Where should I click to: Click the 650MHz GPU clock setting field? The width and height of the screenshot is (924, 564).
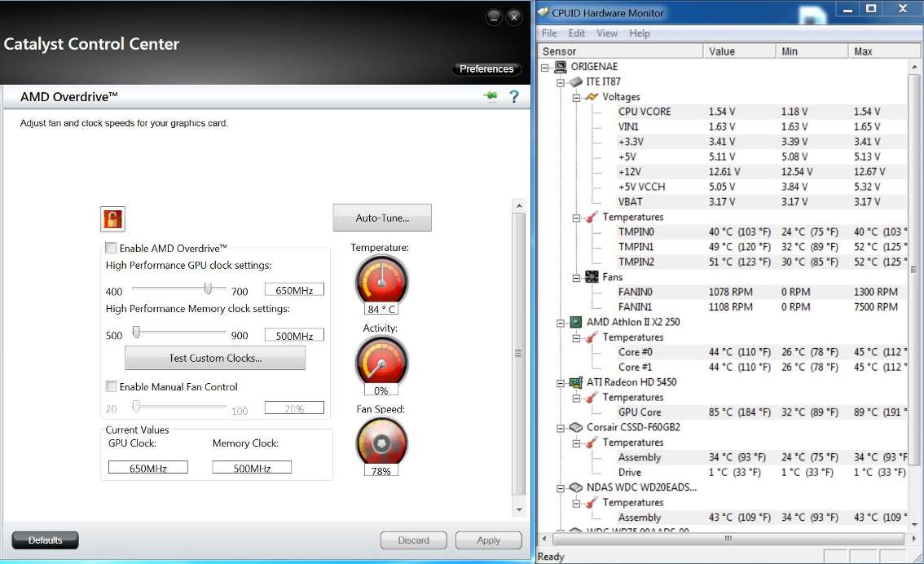coord(294,290)
